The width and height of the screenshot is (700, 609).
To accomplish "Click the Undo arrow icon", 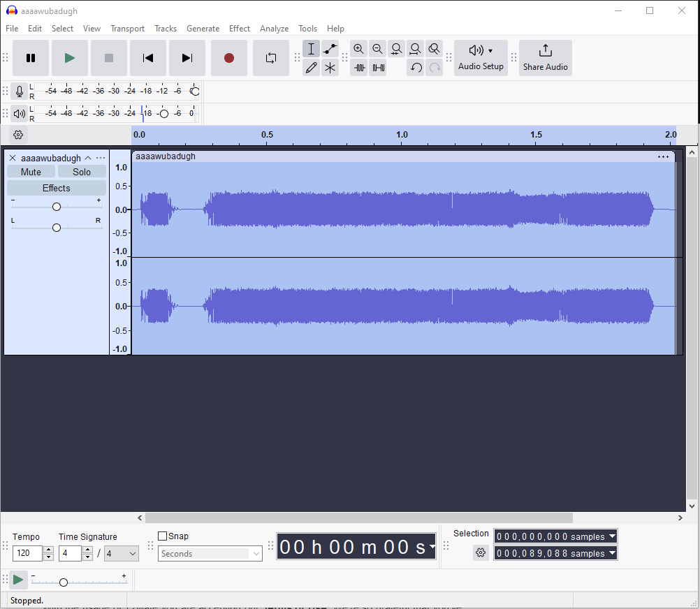I will pyautogui.click(x=416, y=68).
